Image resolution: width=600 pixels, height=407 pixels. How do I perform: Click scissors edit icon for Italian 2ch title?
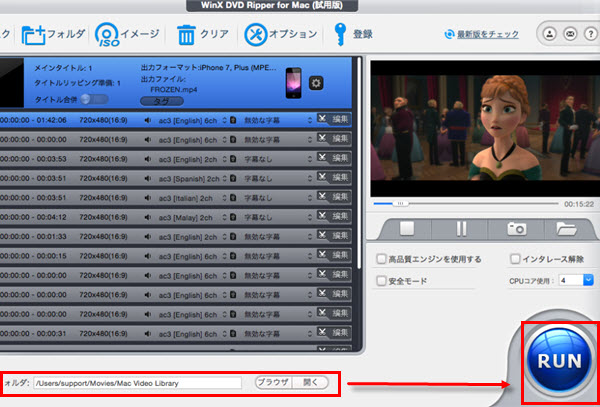[323, 197]
